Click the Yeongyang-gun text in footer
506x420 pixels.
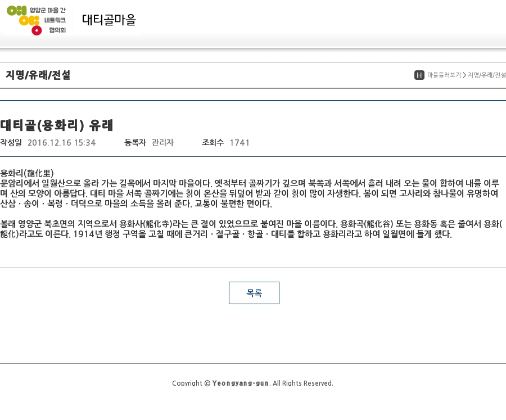[x=241, y=383]
